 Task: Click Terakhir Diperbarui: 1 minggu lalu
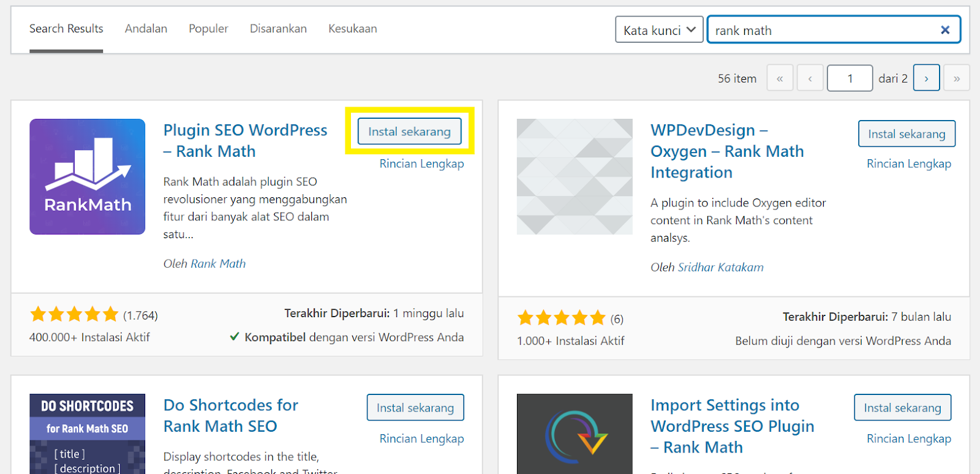point(374,314)
